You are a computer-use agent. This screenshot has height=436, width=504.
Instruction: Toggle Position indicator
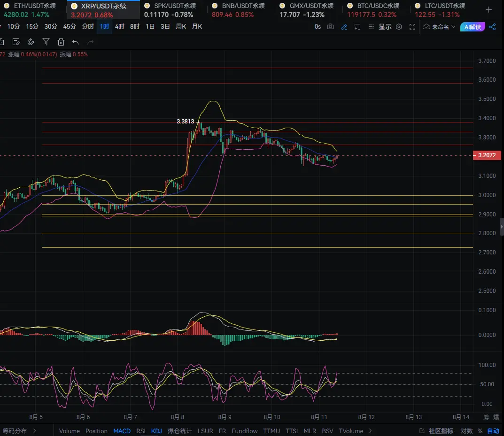pos(96,431)
